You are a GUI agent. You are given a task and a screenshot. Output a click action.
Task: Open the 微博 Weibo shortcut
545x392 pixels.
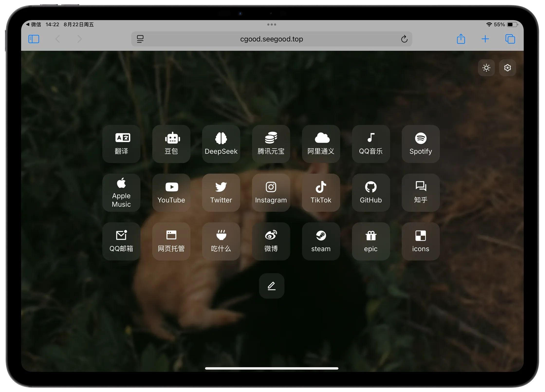point(271,241)
